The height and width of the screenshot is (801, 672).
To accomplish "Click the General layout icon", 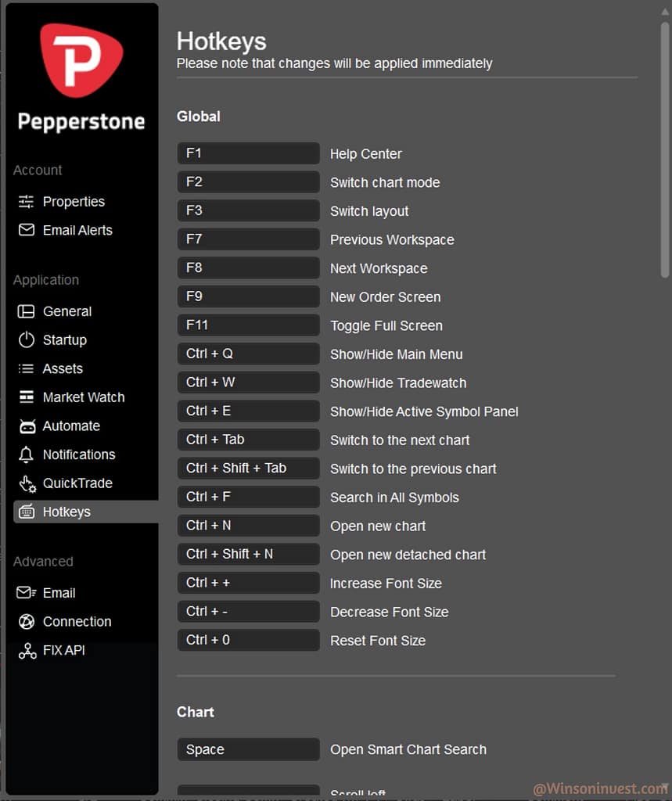I will pyautogui.click(x=27, y=311).
